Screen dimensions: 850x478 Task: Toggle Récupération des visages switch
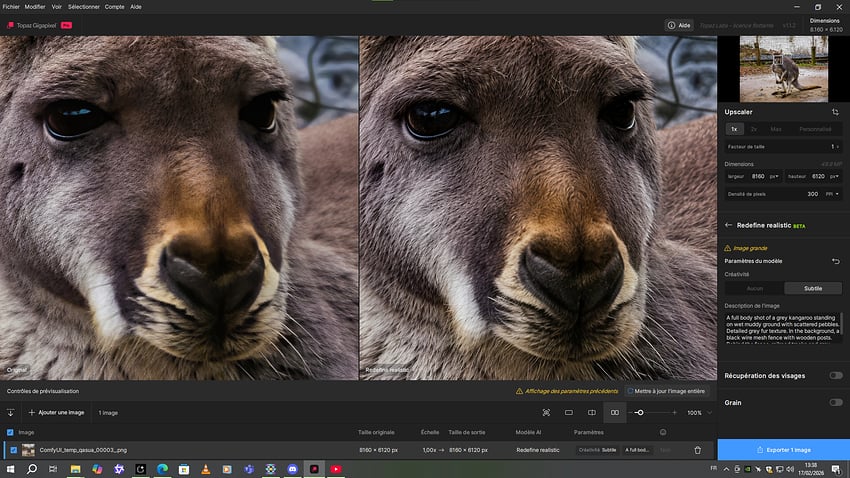click(835, 375)
